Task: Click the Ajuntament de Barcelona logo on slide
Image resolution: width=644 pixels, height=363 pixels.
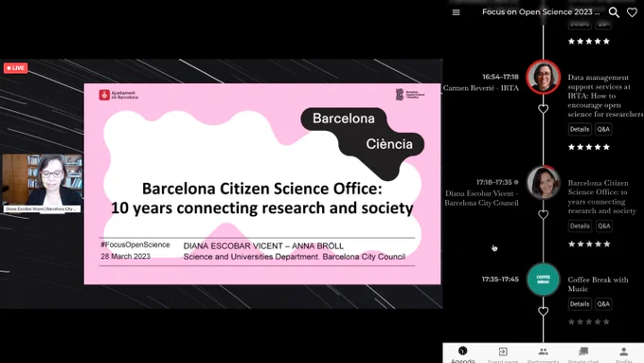Action: coord(118,95)
